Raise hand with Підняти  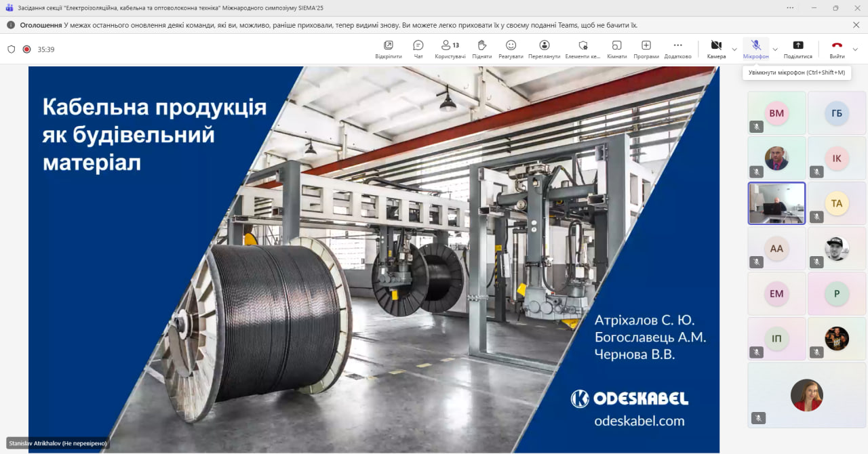click(x=482, y=49)
